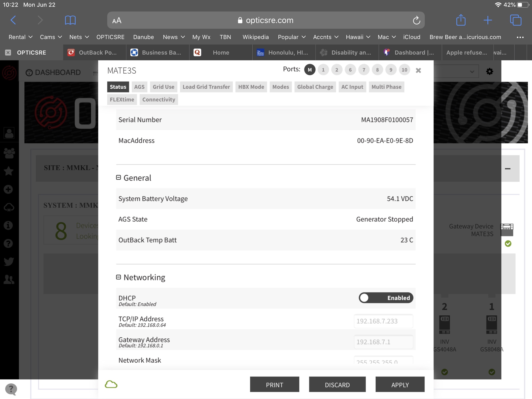Select the Gateway Device MATE3S icon
The image size is (532, 399).
[x=507, y=230]
